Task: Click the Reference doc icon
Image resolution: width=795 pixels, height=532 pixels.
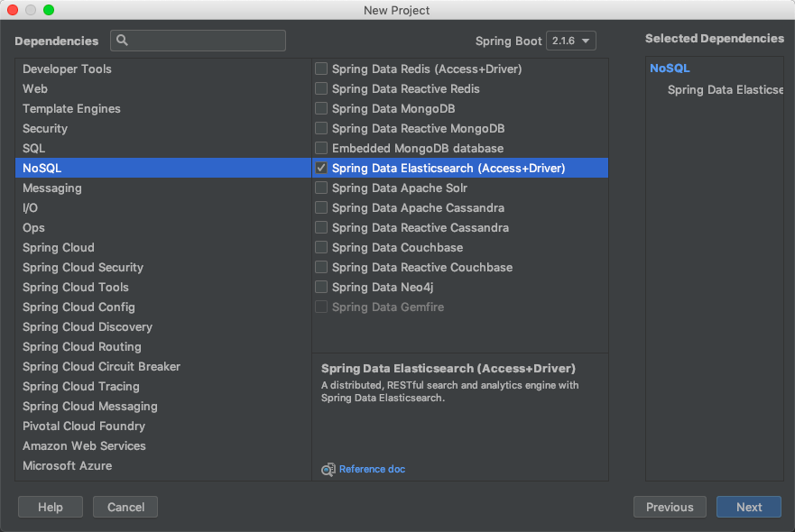Action: (328, 470)
